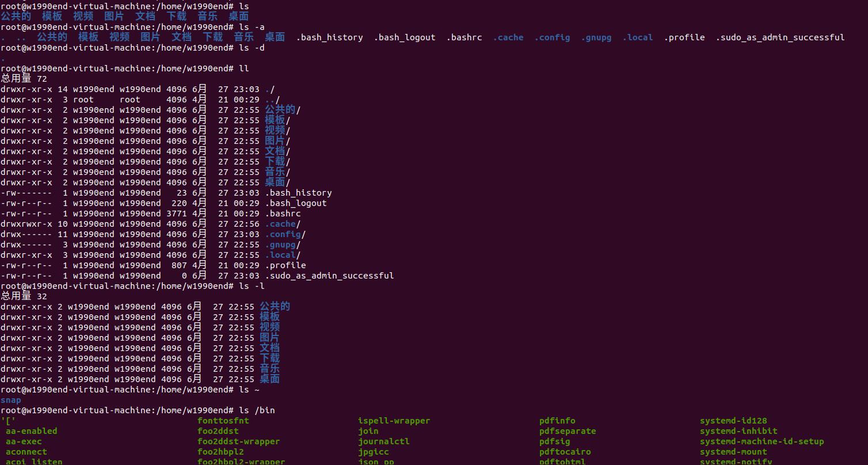Click the blue 'snap' directory name
Viewport: 868px width, 465px height.
(11, 400)
